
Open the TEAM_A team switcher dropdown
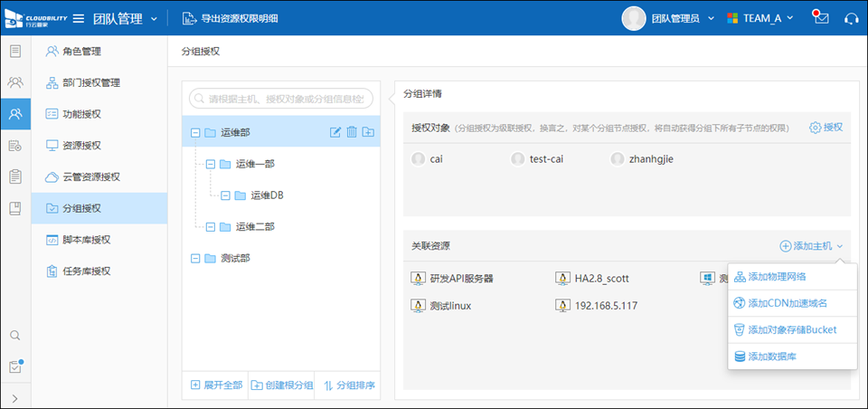760,18
